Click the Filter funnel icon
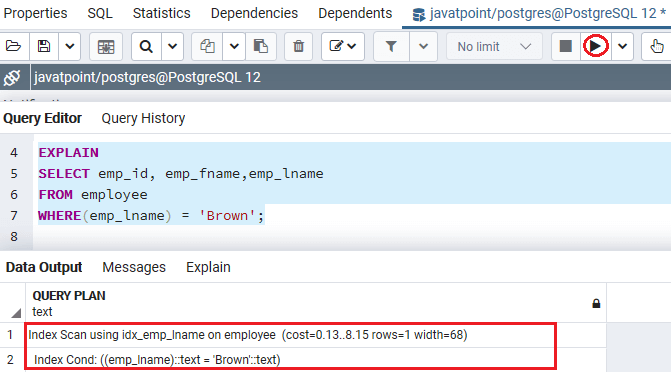 coord(391,46)
